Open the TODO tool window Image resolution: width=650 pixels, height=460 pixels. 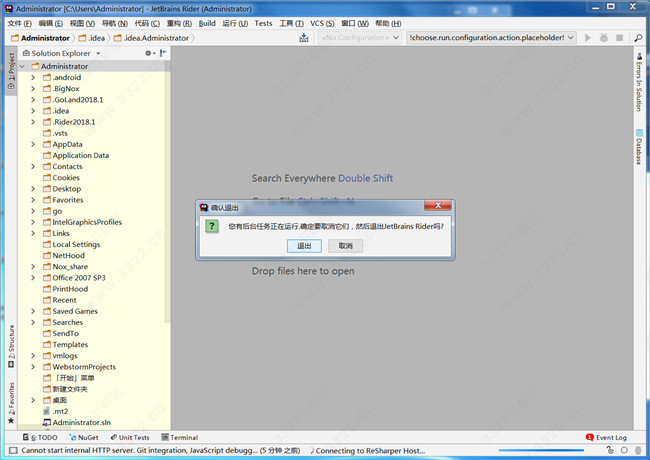pos(40,437)
